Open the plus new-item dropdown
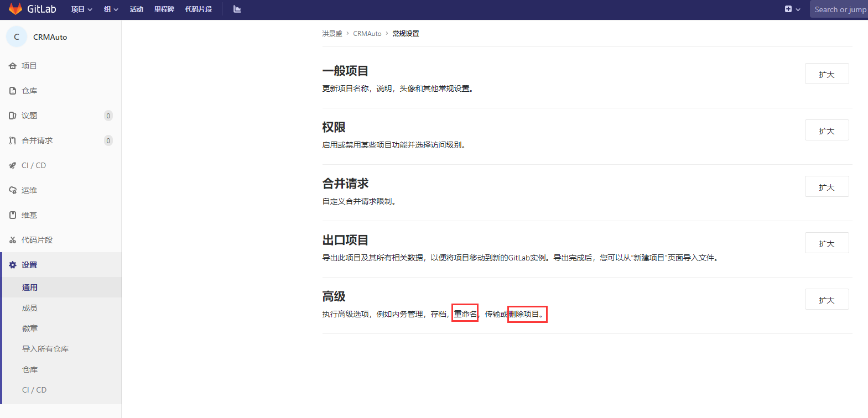 point(792,9)
